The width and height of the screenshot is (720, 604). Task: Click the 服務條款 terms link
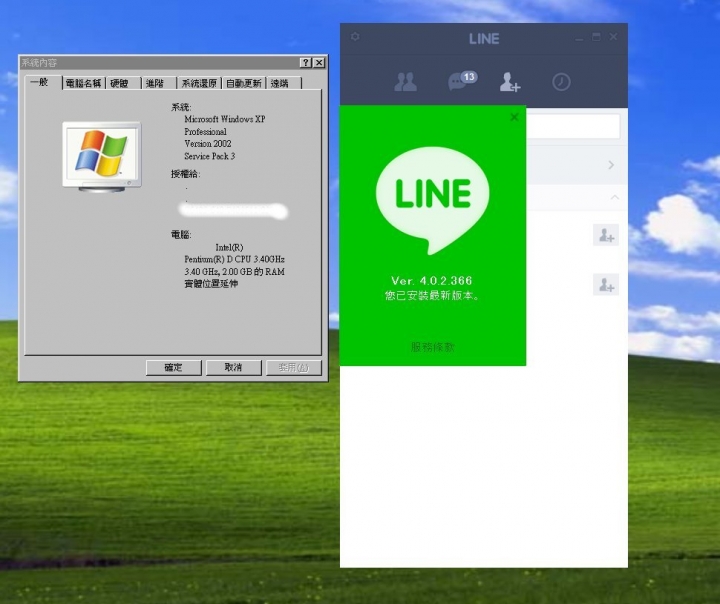click(432, 347)
